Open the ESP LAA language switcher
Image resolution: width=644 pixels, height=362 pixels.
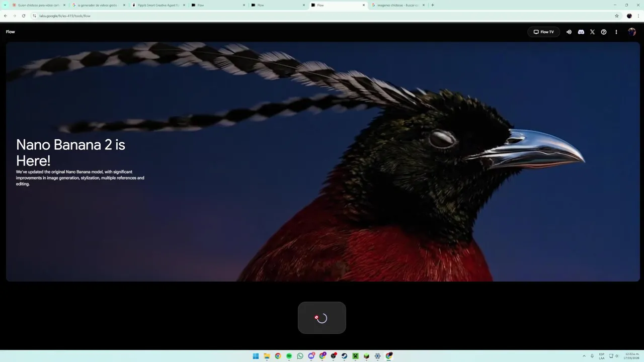tap(602, 356)
